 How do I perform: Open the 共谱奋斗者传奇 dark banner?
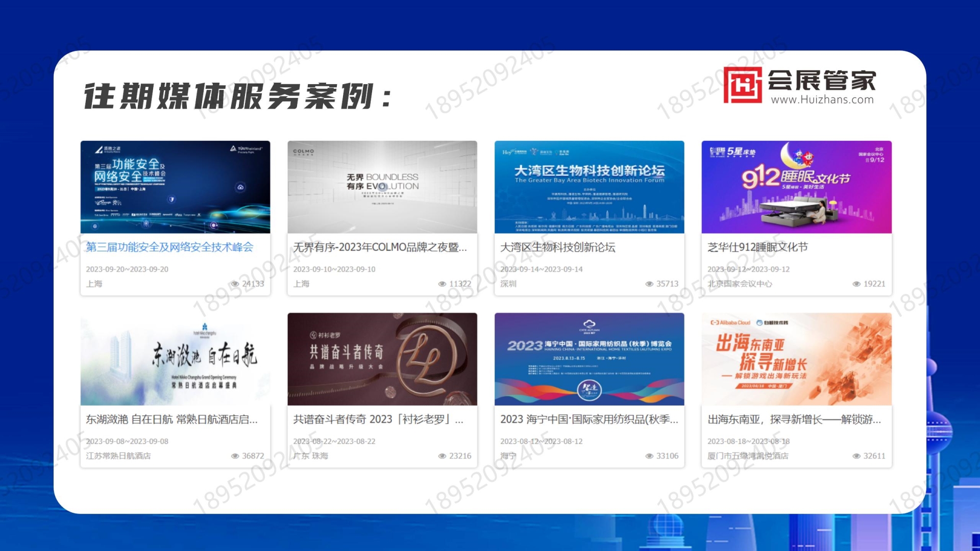tap(382, 359)
